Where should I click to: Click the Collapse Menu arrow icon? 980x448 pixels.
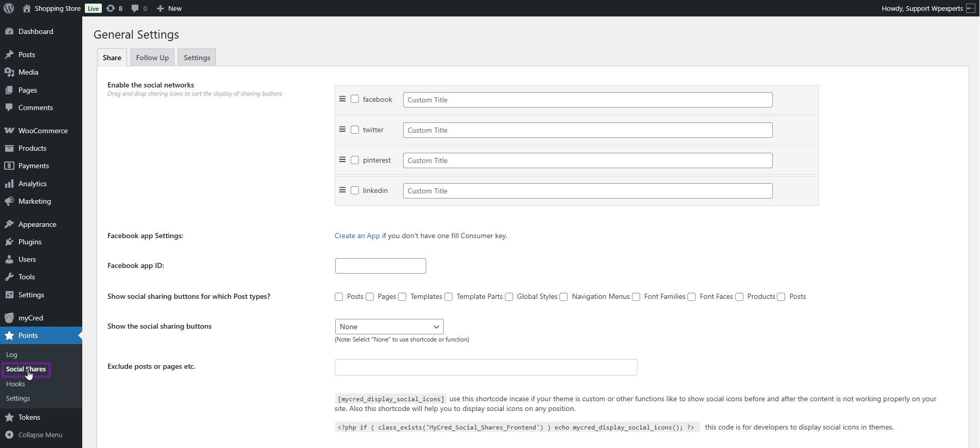pyautogui.click(x=9, y=435)
